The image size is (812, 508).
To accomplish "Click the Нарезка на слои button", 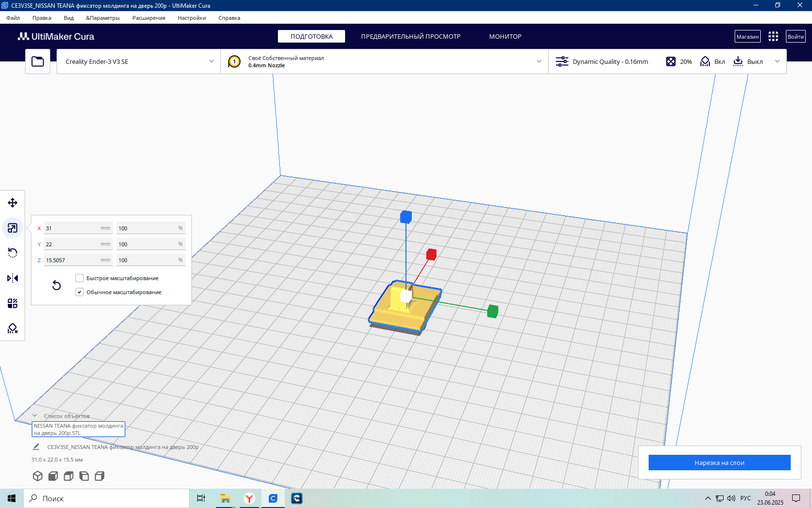I will pos(719,463).
